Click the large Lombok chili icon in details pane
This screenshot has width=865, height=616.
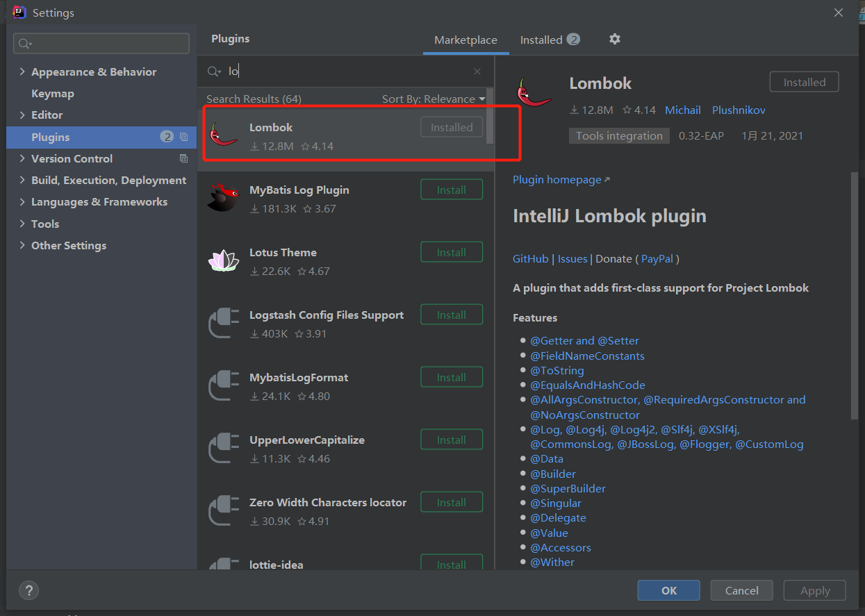tap(534, 92)
